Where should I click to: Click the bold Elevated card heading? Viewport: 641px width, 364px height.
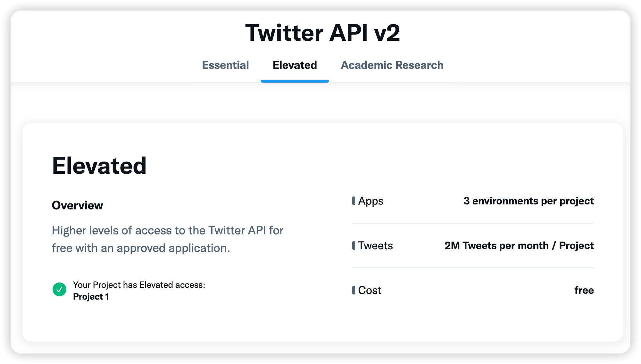100,166
